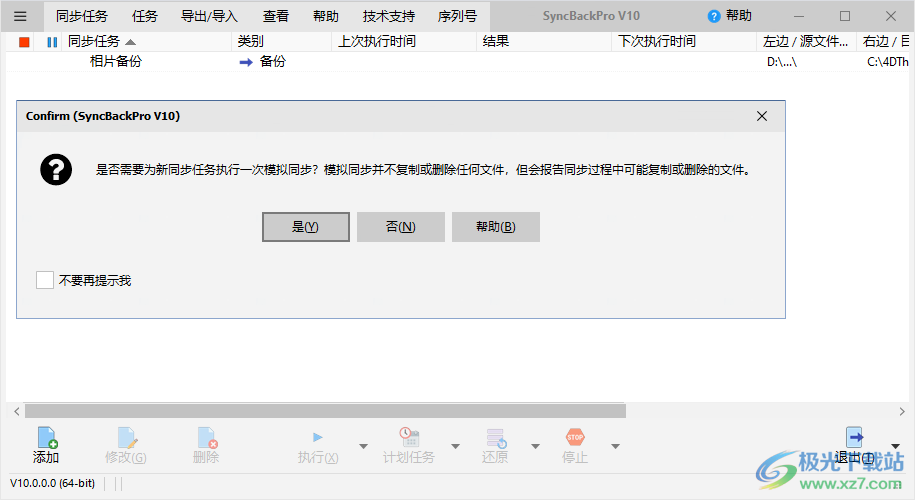Close the SyncBackPro main window
The width and height of the screenshot is (915, 500).
click(x=890, y=16)
